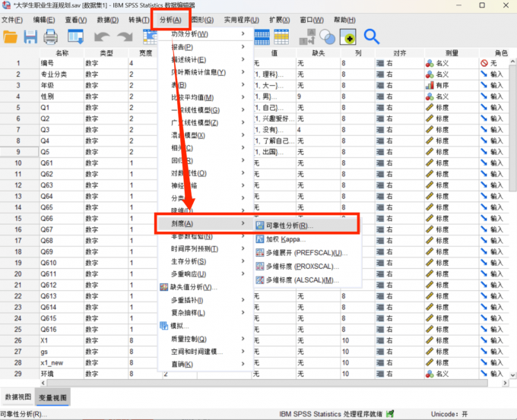
Task: Select row header number 9
Action: pyautogui.click(x=19, y=152)
